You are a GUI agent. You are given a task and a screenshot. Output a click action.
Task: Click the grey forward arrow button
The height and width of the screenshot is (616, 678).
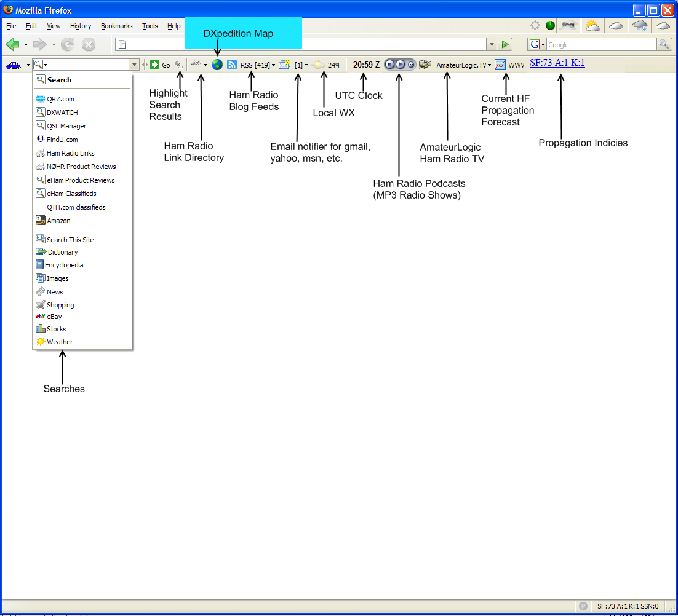click(40, 44)
